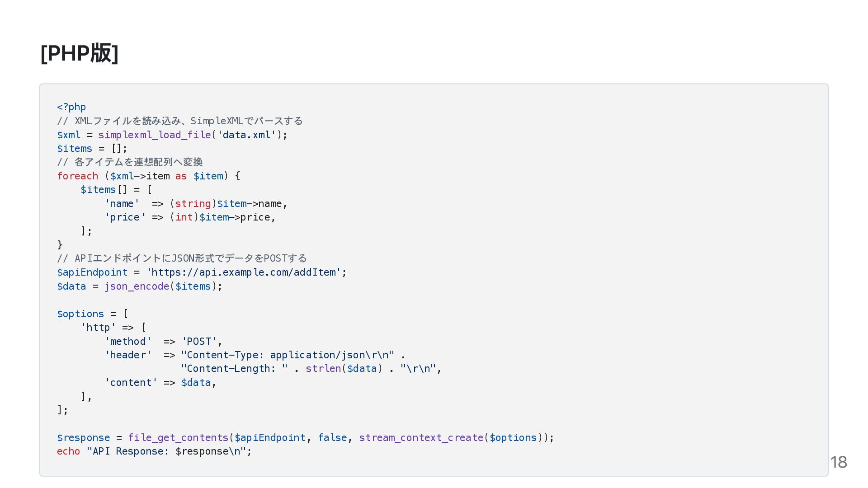
Task: Click the stream_context_create function name
Action: coord(421,437)
